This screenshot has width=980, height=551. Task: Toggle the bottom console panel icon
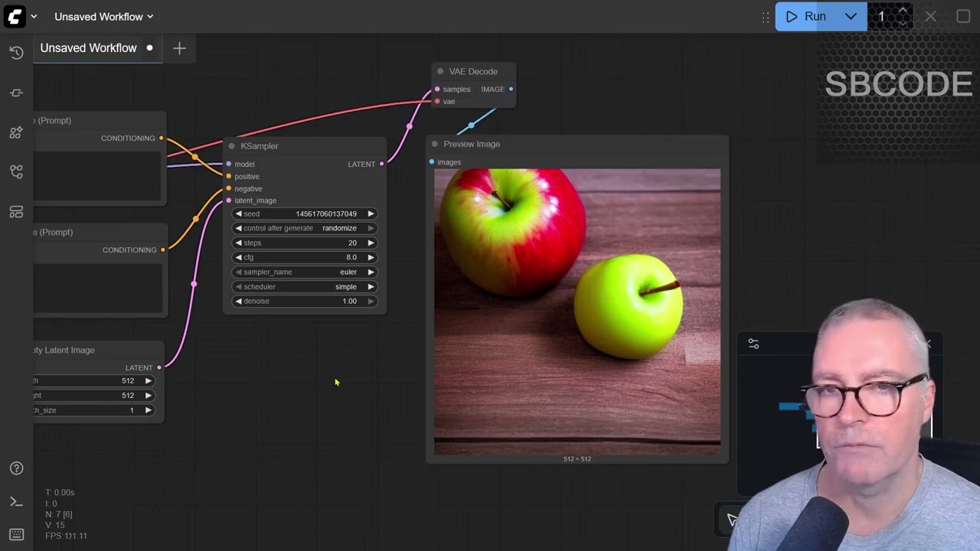tap(16, 502)
